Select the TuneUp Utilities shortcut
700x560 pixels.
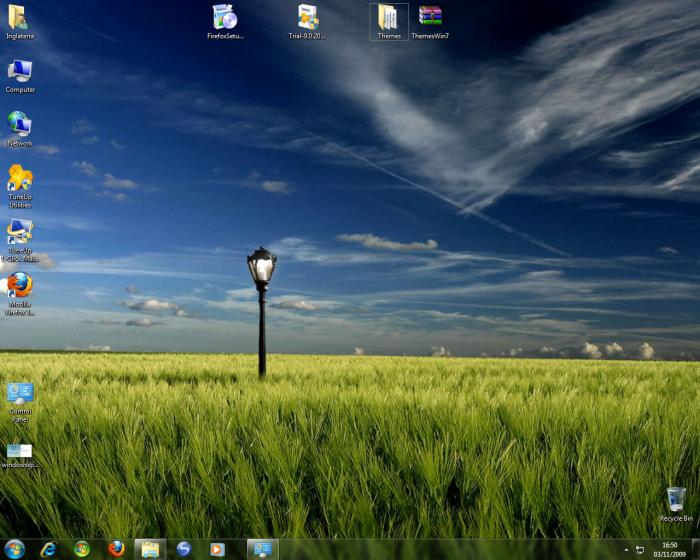click(x=19, y=179)
